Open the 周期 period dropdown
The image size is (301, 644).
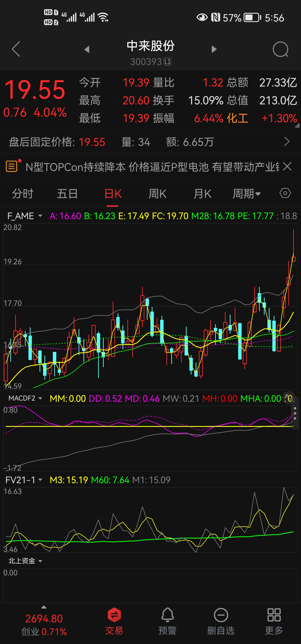point(247,193)
